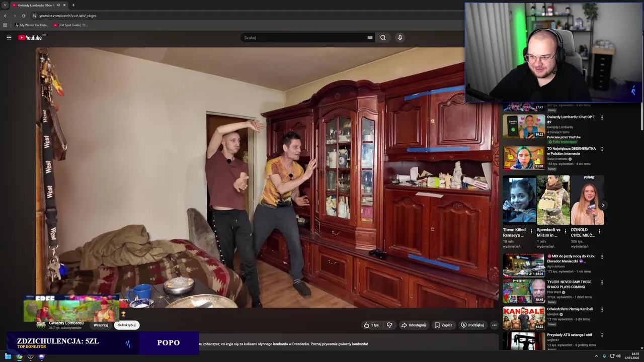
Task: Open Theon Killed Ramsey's short
Action: click(x=519, y=200)
